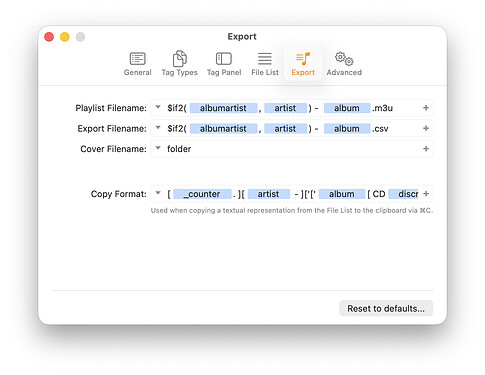Expand Export Filename history dropdown arrow

[x=158, y=128]
